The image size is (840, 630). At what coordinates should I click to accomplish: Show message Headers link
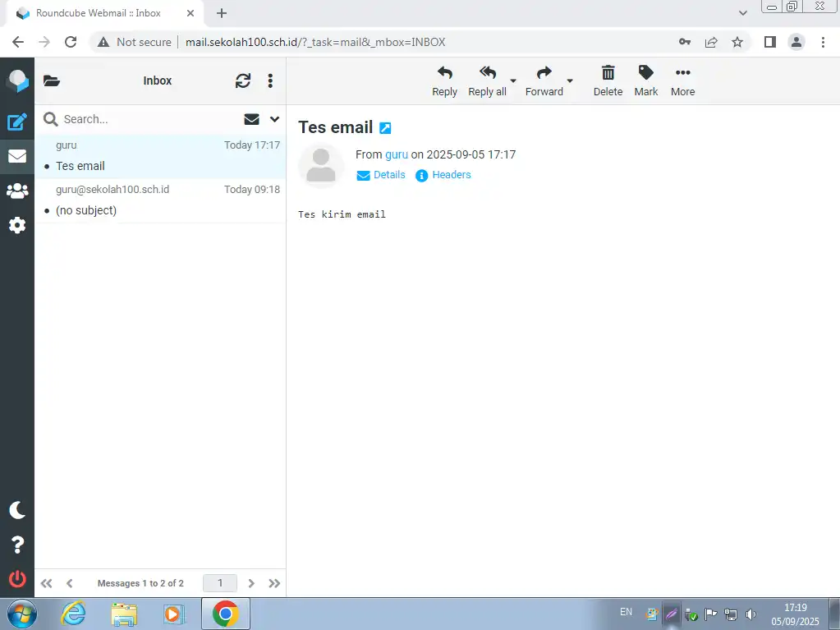(443, 175)
